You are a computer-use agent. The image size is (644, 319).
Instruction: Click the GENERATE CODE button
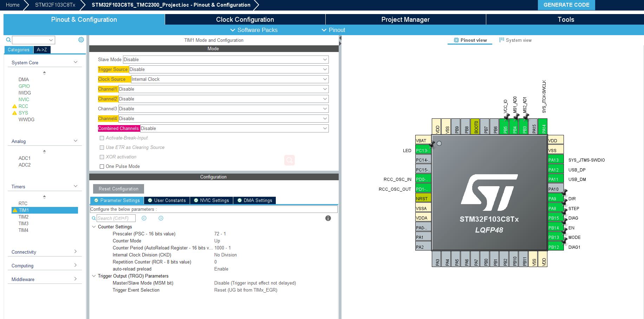pos(566,5)
